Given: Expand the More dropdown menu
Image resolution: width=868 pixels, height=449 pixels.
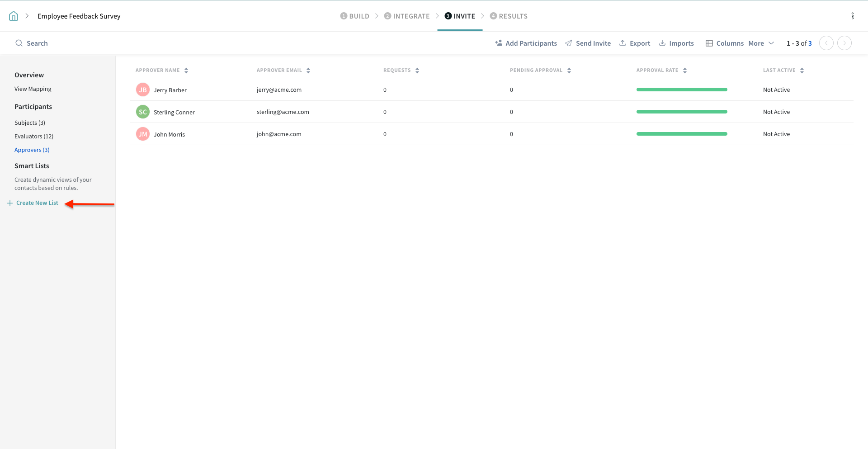Looking at the screenshot, I should [761, 43].
